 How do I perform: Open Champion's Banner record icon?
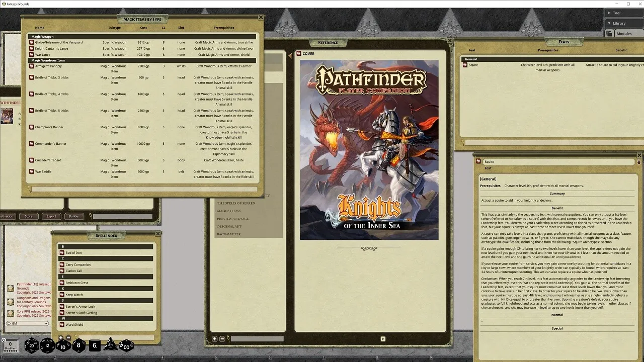click(32, 127)
